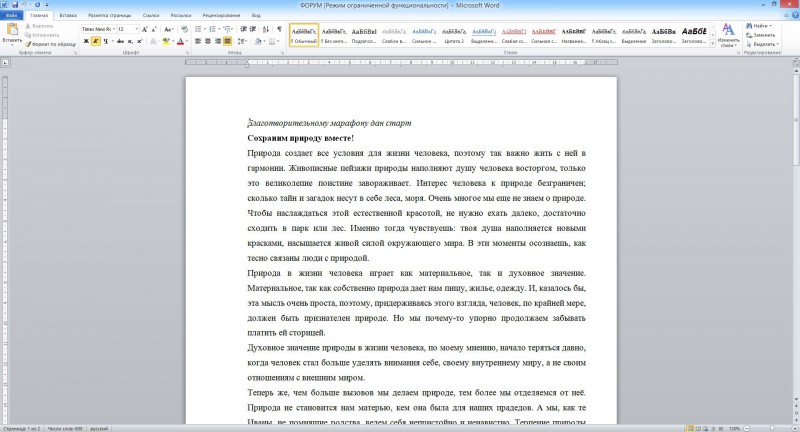Toggle Show/Hide paragraph marks (¶)
Screen dimensions: 800x432
pyautogui.click(x=280, y=29)
